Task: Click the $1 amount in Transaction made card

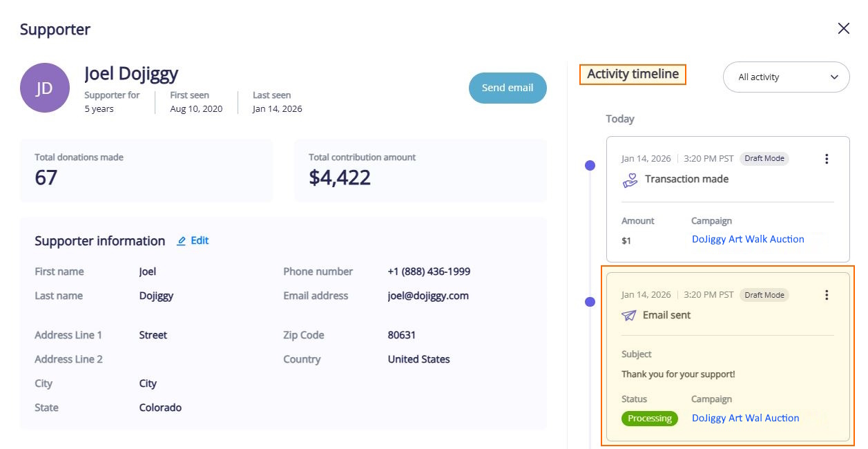Action: click(x=626, y=241)
